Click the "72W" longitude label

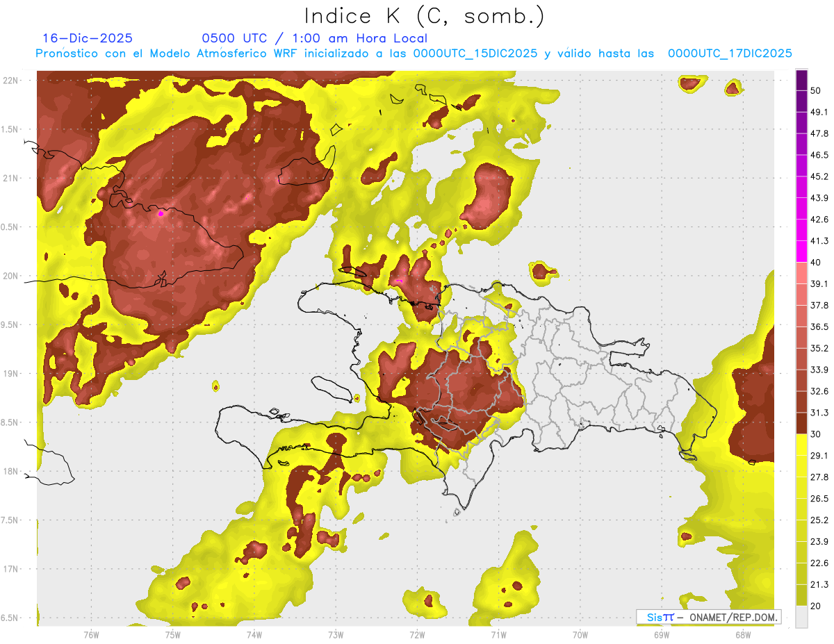pyautogui.click(x=417, y=634)
